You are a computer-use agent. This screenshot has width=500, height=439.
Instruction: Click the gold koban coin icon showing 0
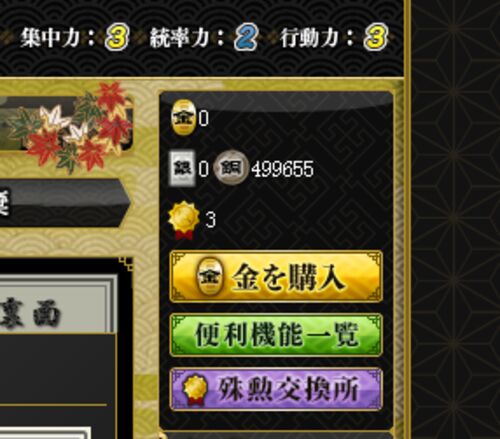(x=183, y=118)
